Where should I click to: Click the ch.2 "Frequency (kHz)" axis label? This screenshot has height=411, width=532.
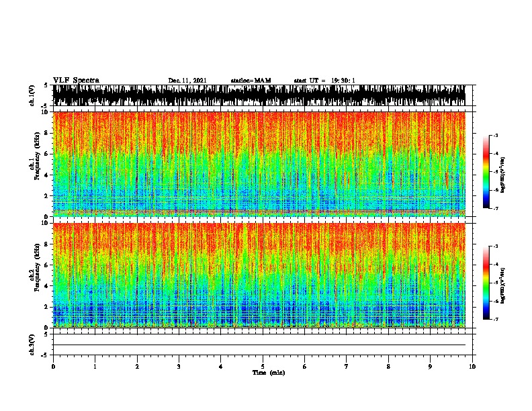tap(37, 267)
